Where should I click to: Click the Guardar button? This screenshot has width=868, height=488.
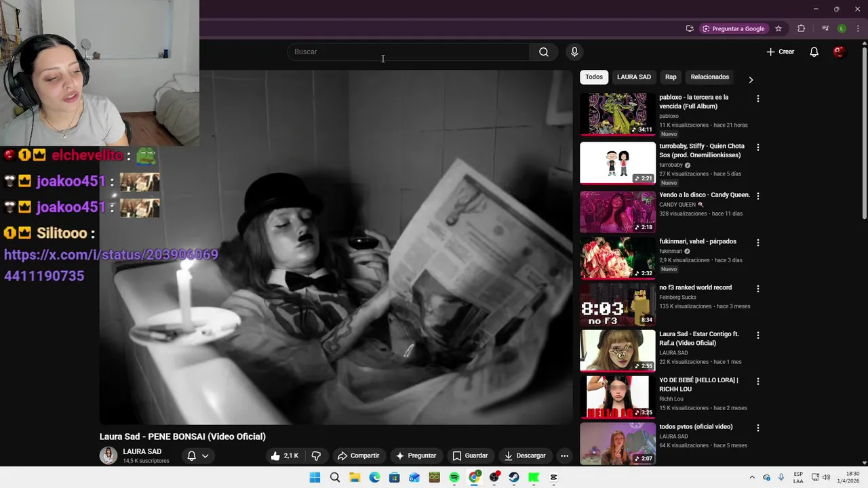tap(470, 455)
